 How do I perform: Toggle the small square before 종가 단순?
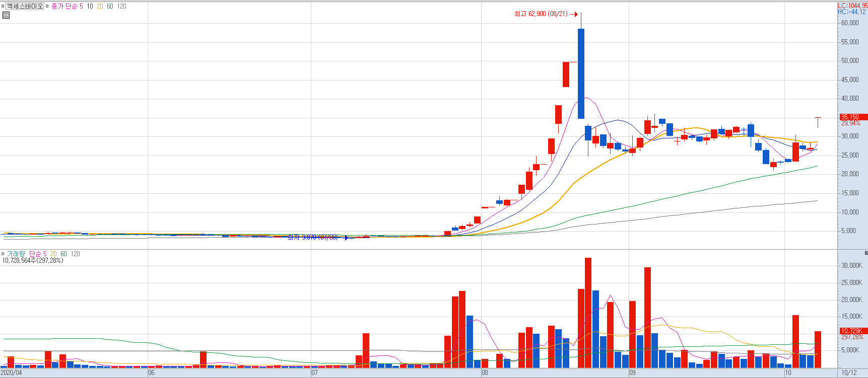coord(47,7)
